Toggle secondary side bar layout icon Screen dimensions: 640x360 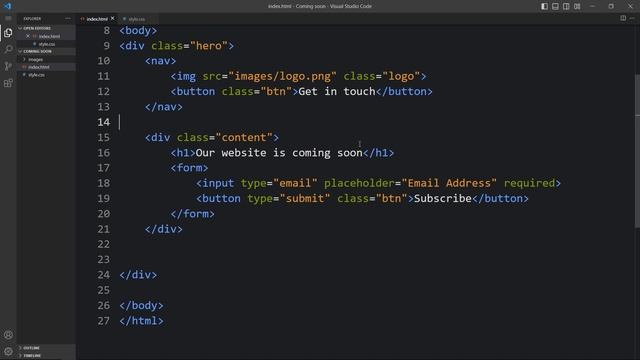tap(566, 6)
